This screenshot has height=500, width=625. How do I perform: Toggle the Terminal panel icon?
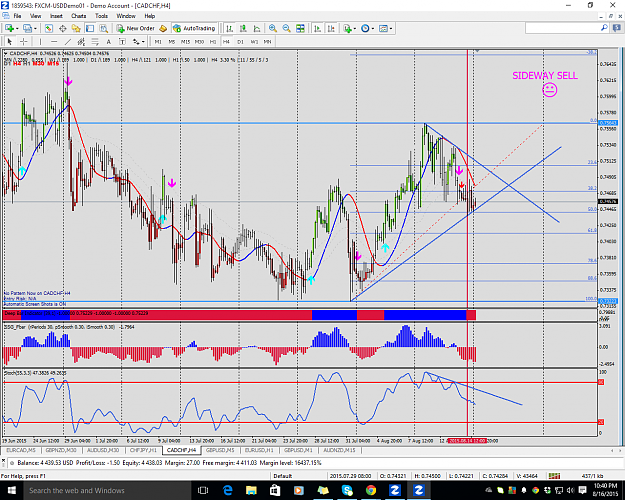[x=90, y=28]
